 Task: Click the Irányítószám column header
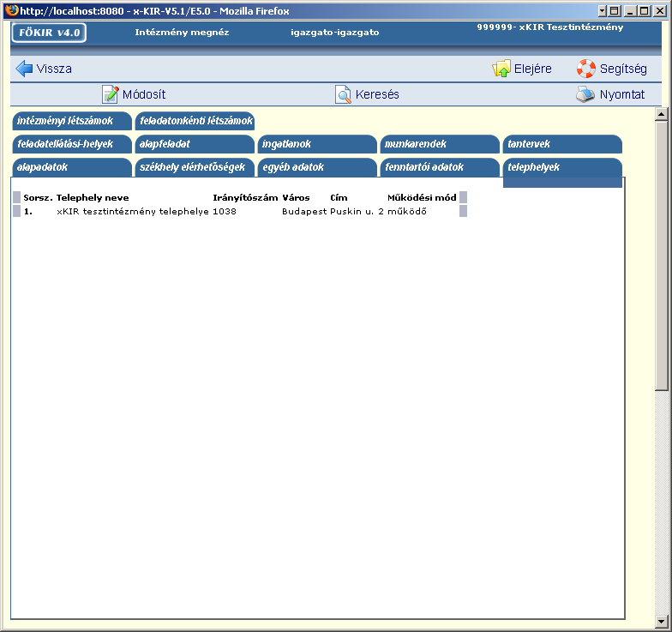pyautogui.click(x=245, y=197)
